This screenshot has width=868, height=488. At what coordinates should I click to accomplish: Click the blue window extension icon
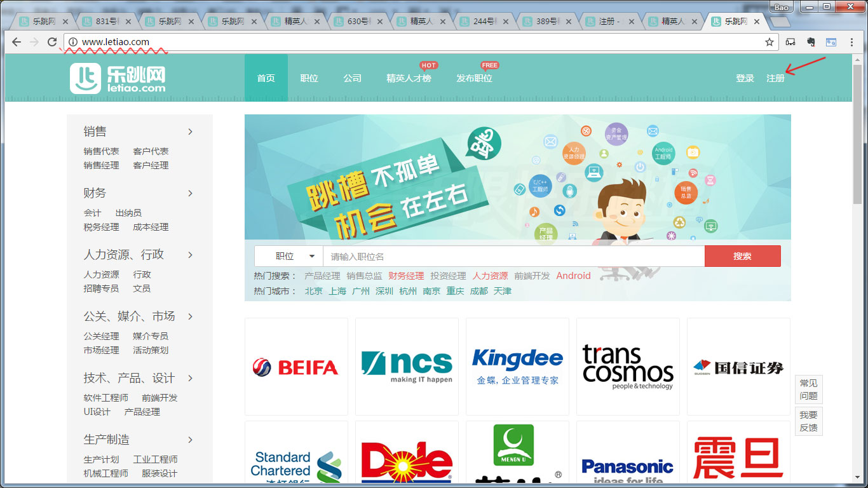tap(831, 42)
